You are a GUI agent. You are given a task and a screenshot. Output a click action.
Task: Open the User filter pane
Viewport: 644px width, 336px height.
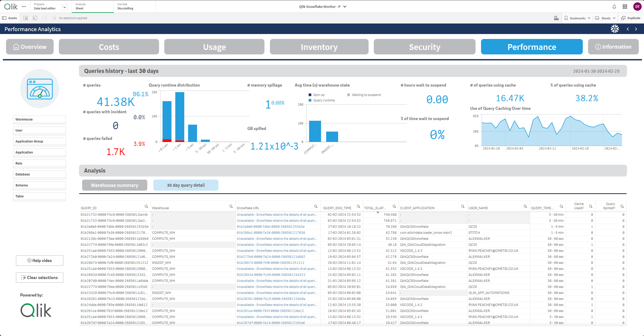39,130
